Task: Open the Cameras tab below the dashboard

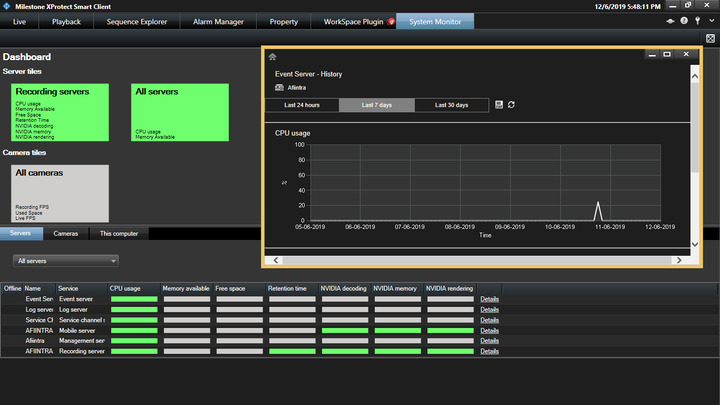Action: (66, 233)
